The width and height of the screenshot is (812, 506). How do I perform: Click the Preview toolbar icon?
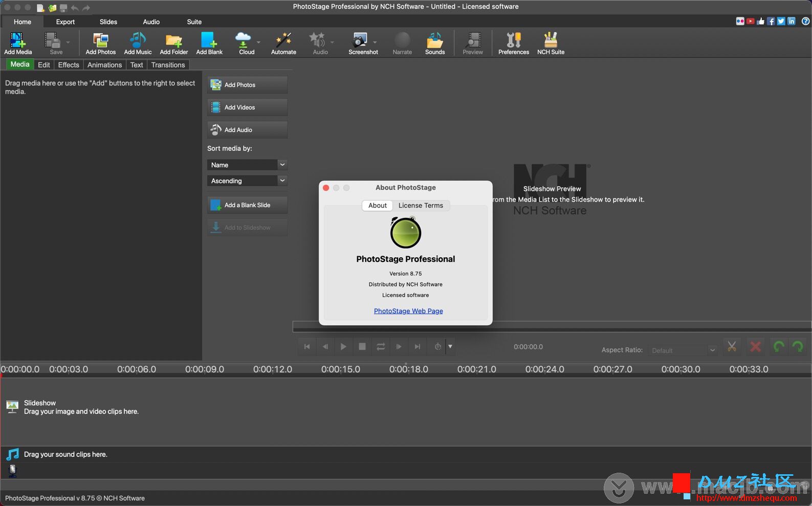473,43
